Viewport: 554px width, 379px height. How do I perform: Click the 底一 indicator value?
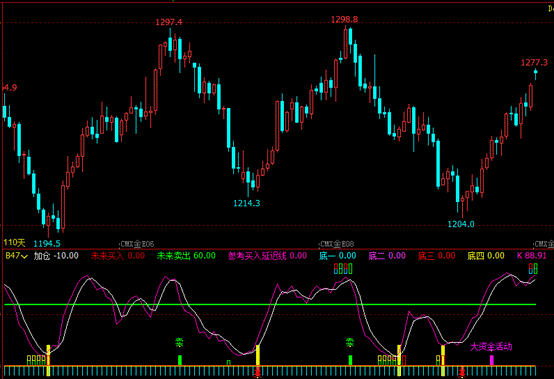click(337, 256)
